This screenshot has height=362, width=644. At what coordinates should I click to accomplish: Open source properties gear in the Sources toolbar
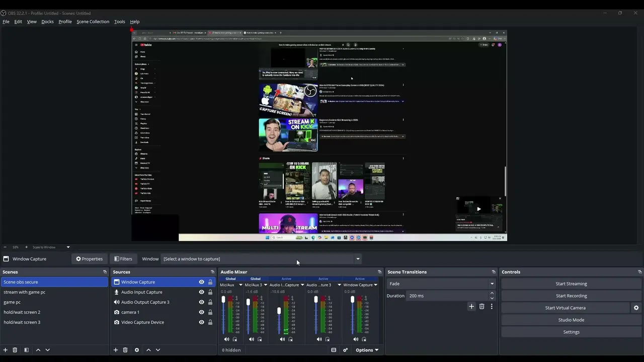pos(137,350)
